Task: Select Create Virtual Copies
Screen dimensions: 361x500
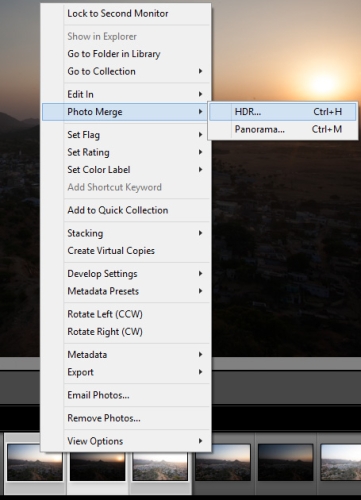Action: tap(126, 251)
